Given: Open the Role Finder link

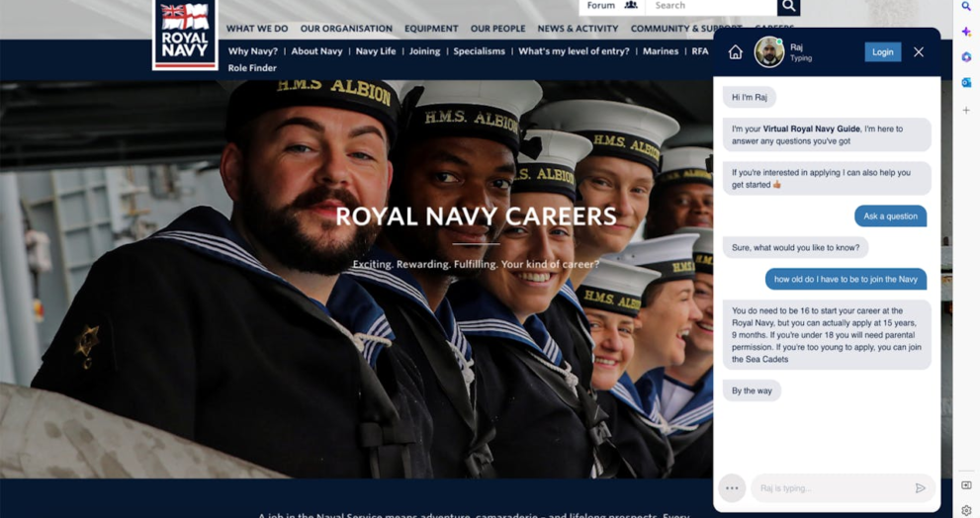Looking at the screenshot, I should 252,68.
